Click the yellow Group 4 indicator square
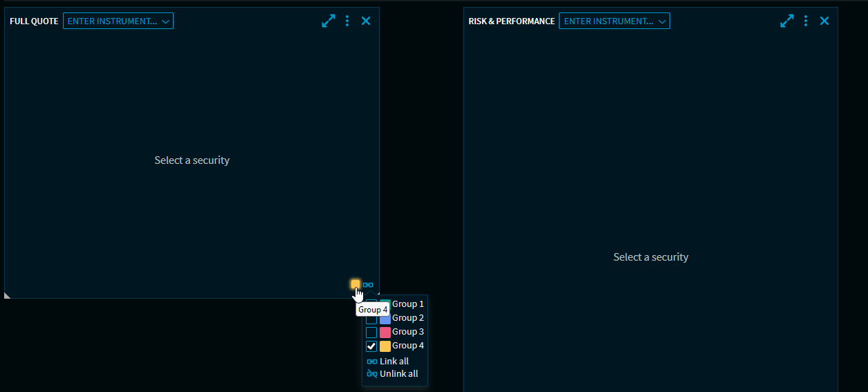Screen dimensions: 868x392 [355, 284]
